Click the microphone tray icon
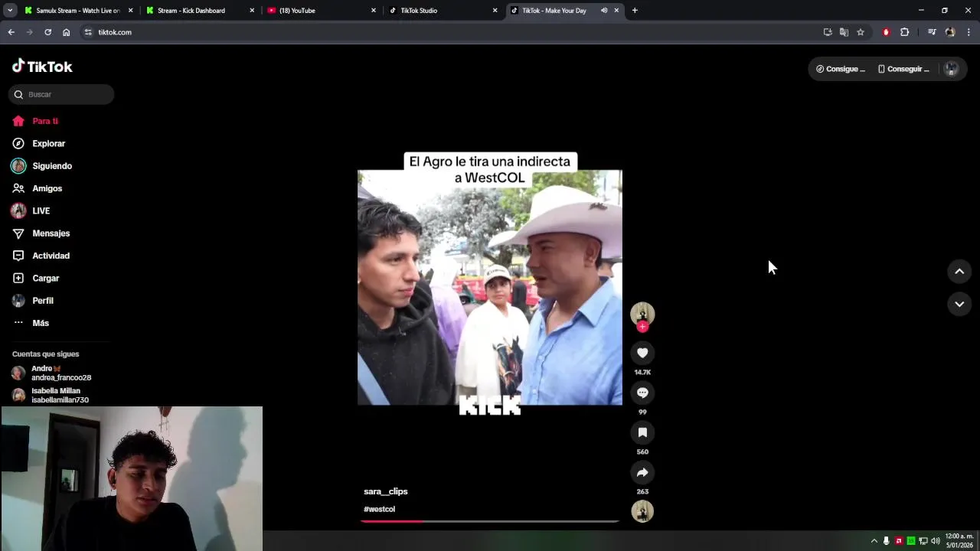 [886, 541]
